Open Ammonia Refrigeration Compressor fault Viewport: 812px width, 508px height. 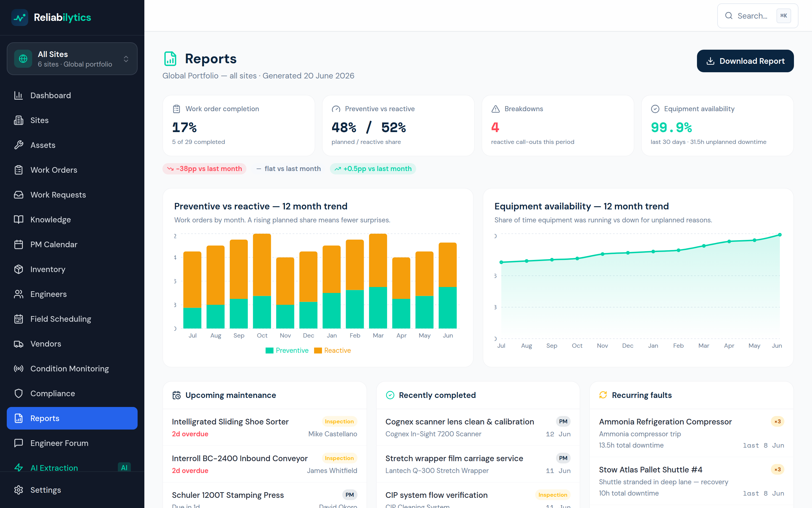[691, 433]
